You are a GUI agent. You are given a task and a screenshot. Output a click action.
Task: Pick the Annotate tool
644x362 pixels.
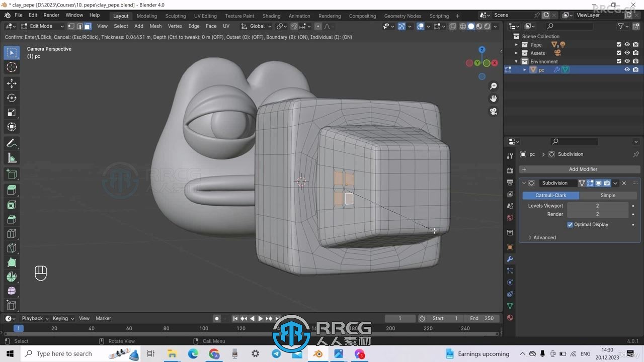pos(12,144)
